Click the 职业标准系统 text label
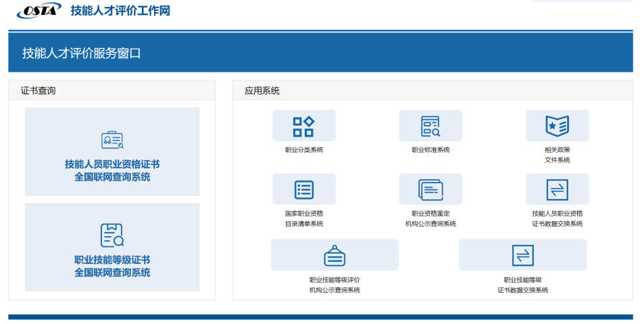 point(430,150)
